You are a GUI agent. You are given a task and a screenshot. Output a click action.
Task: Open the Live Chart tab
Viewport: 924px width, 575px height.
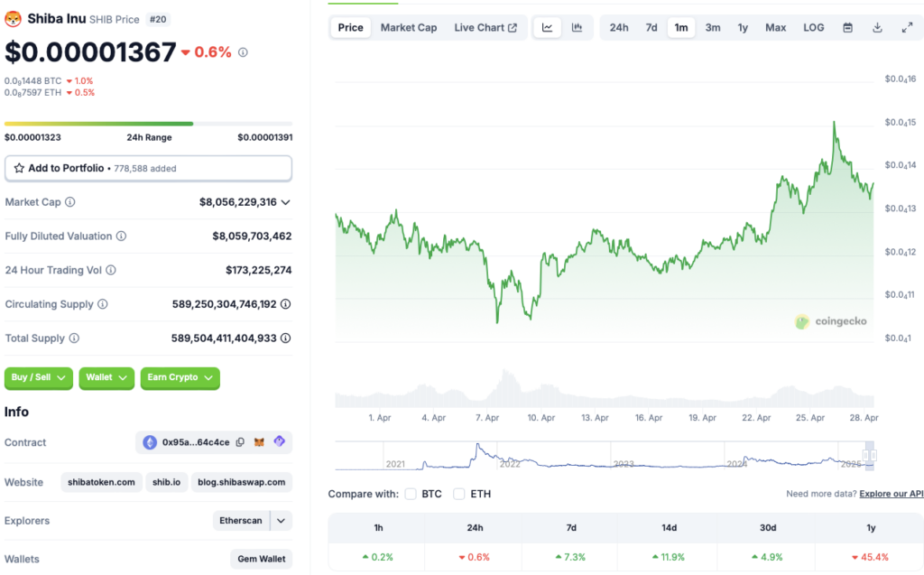(x=485, y=28)
